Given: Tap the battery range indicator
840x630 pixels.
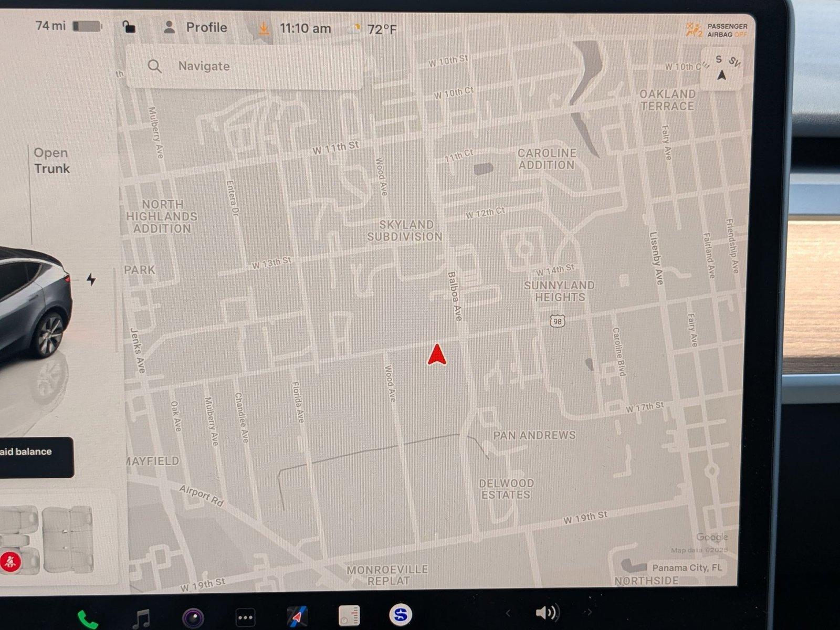Looking at the screenshot, I should click(68, 25).
